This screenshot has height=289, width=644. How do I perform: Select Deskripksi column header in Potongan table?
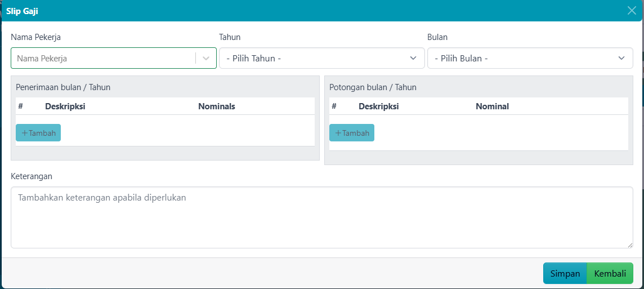coord(378,106)
